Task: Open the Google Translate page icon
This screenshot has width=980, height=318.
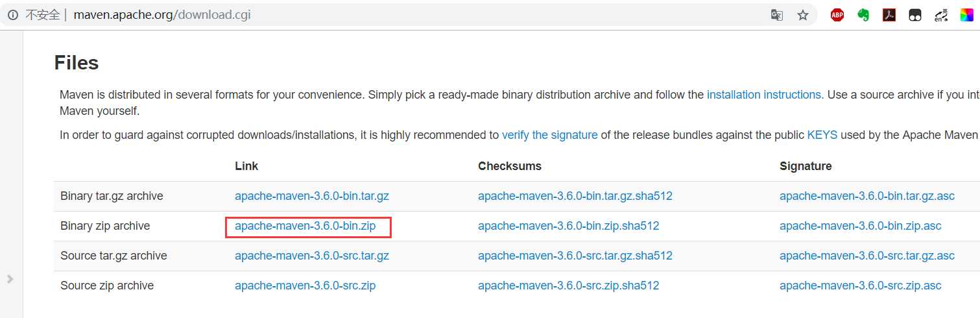Action: pyautogui.click(x=776, y=15)
